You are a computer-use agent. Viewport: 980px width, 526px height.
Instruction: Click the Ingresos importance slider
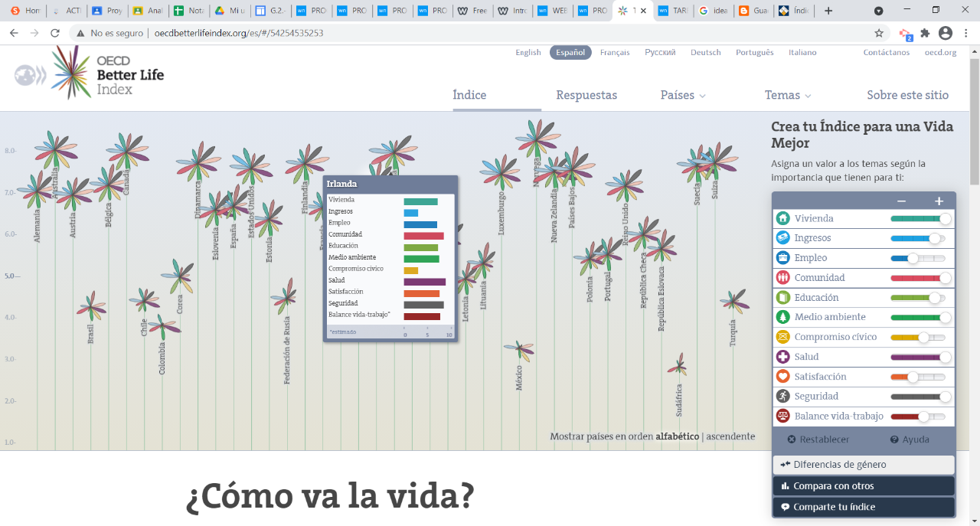917,238
